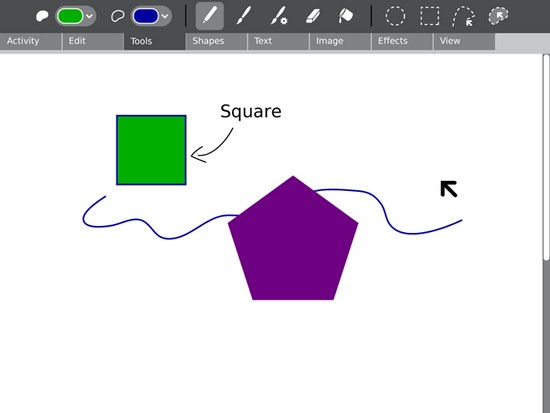Image resolution: width=550 pixels, height=413 pixels.
Task: Activate the select-by-color tool
Action: pyautogui.click(x=498, y=16)
